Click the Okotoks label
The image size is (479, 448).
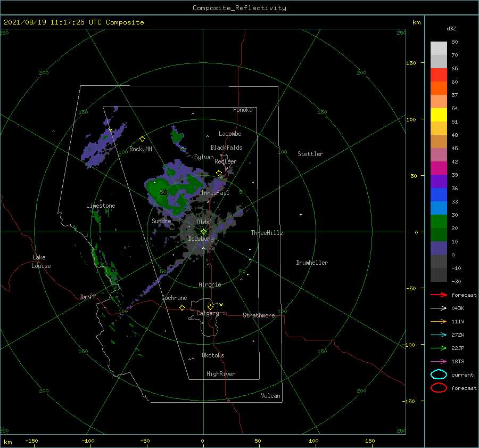coord(213,355)
